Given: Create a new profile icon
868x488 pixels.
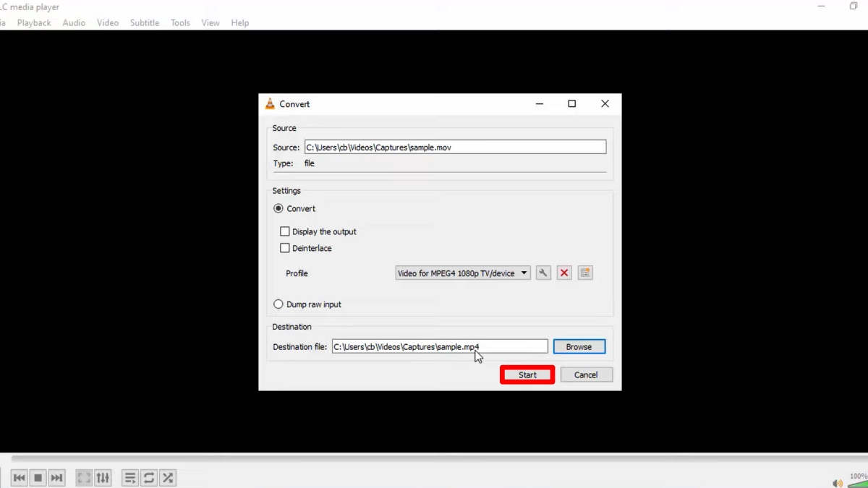Looking at the screenshot, I should point(585,273).
